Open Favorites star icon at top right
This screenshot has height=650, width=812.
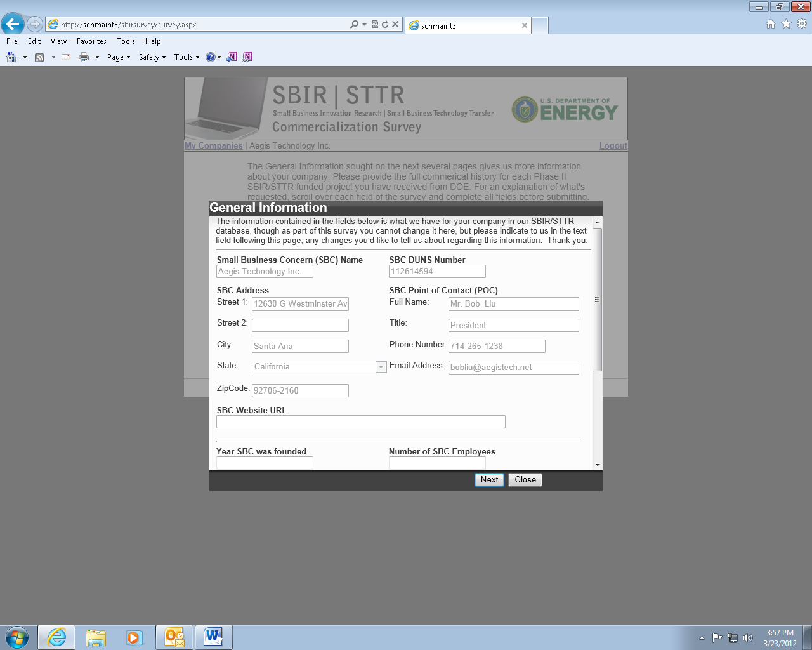pos(786,24)
